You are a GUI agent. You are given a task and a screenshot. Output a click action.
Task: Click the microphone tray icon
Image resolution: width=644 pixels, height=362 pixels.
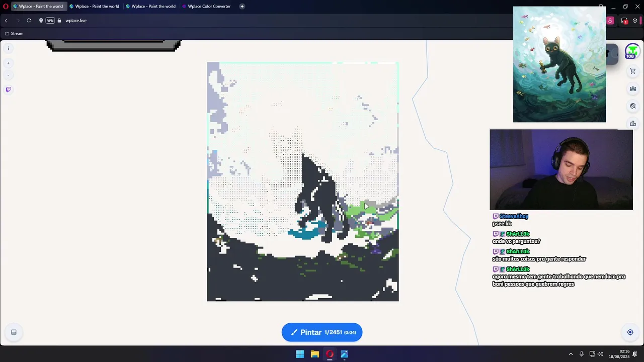[x=582, y=354]
